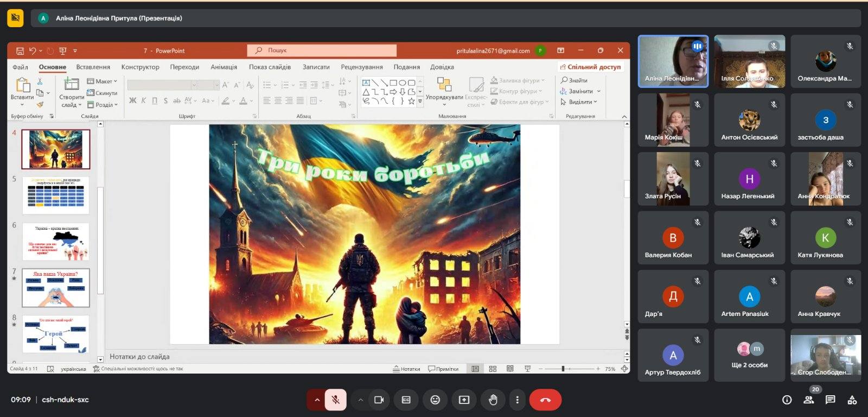This screenshot has width=868, height=417.
Task: Click the Save icon in PowerPoint title bar
Action: click(20, 50)
